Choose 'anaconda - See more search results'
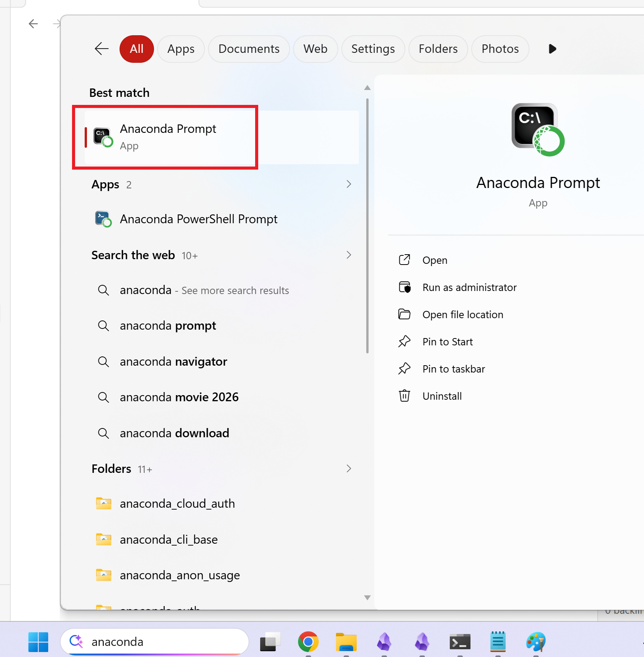Image resolution: width=644 pixels, height=657 pixels. coord(222,290)
